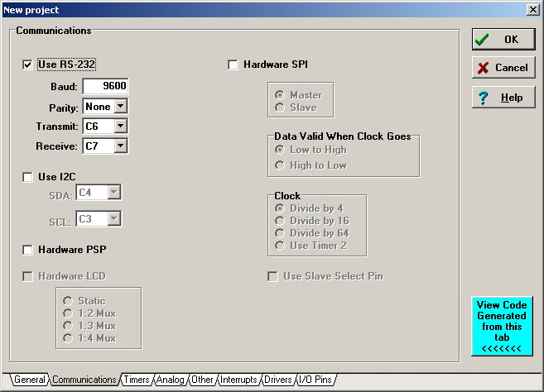Switch to the Timers tab
The width and height of the screenshot is (544, 392).
[137, 380]
